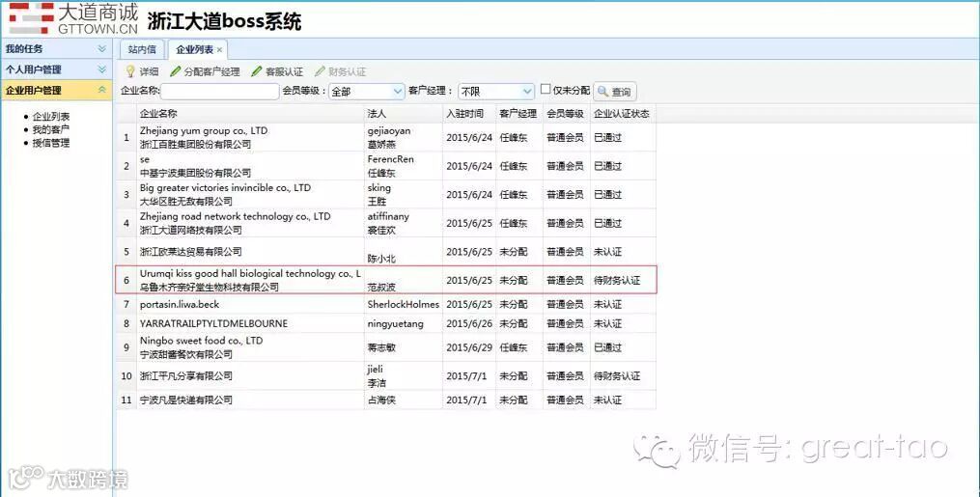The height and width of the screenshot is (497, 980).
Task: Open 企业列表 in the sidebar
Action: (51, 116)
